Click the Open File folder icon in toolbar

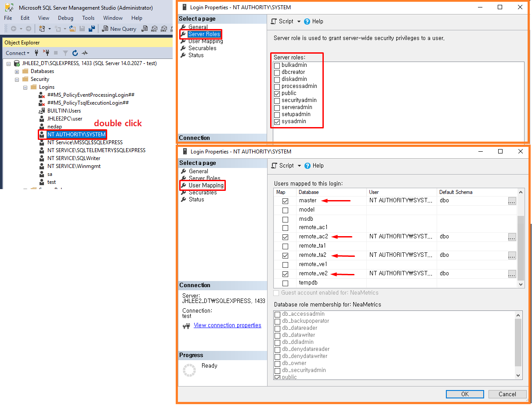coord(72,29)
